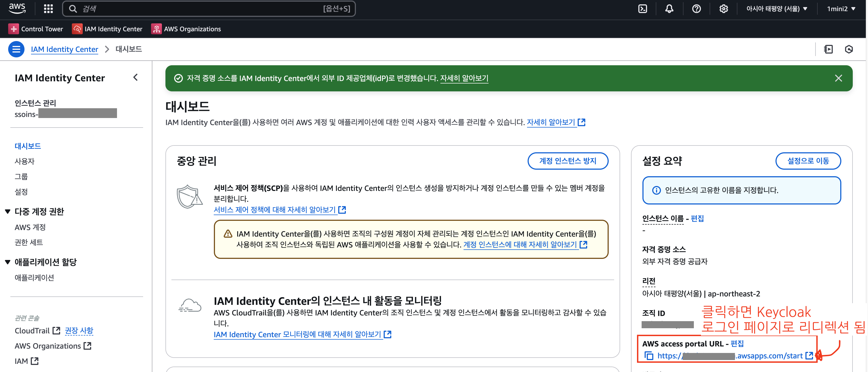This screenshot has height=372, width=868.
Task: Collapse the 다중 계정 권한 sidebar section
Action: tap(8, 211)
